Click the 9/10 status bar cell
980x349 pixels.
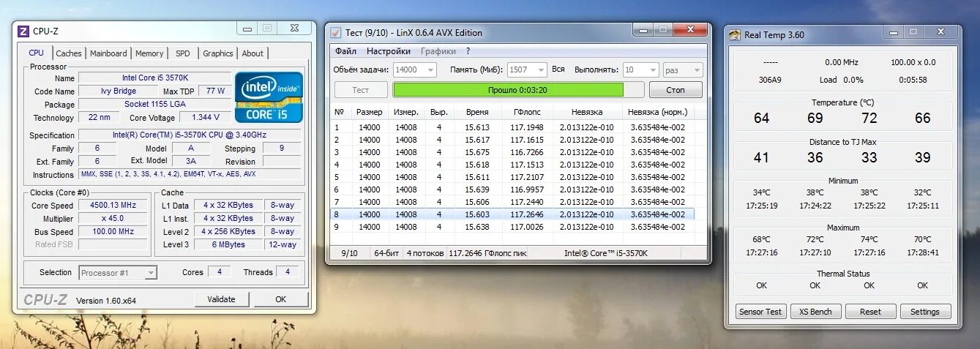(350, 253)
